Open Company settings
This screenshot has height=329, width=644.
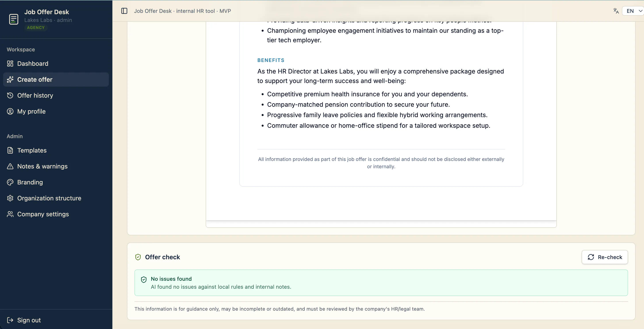56,214
